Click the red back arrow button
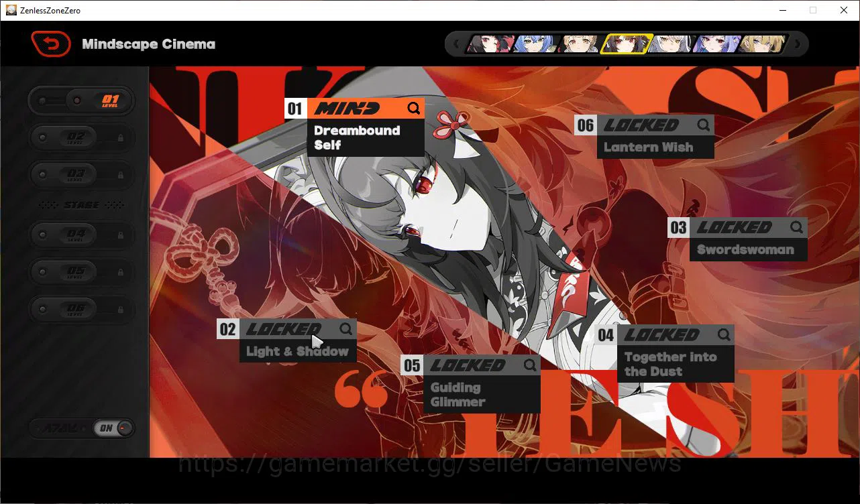Image resolution: width=860 pixels, height=504 pixels. click(51, 44)
